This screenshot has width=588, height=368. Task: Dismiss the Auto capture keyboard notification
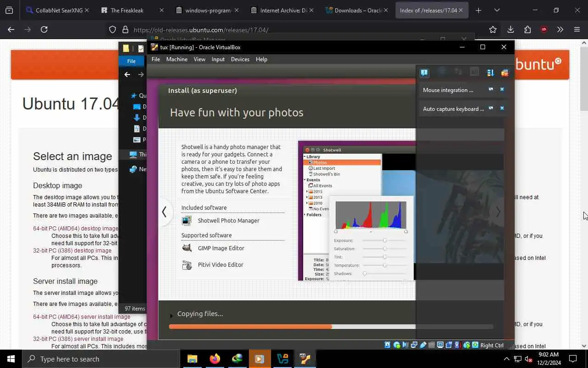click(502, 109)
